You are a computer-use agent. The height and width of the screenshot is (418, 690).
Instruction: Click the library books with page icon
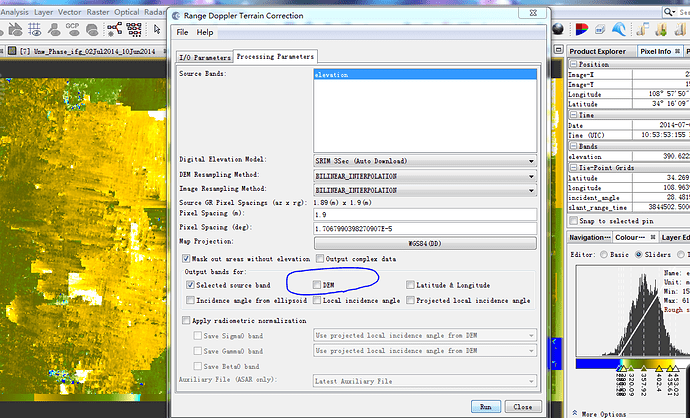[x=642, y=29]
